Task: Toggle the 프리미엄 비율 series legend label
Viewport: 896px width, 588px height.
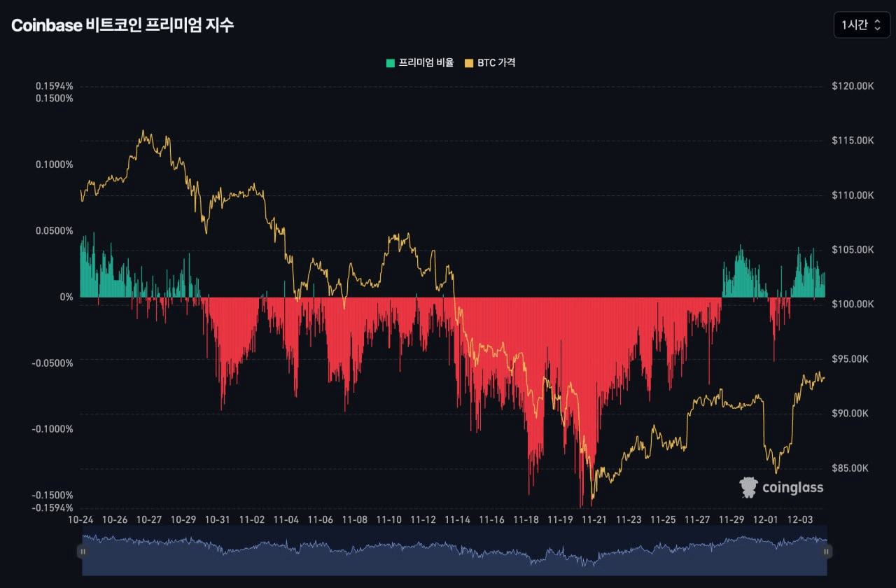Action: 426,63
